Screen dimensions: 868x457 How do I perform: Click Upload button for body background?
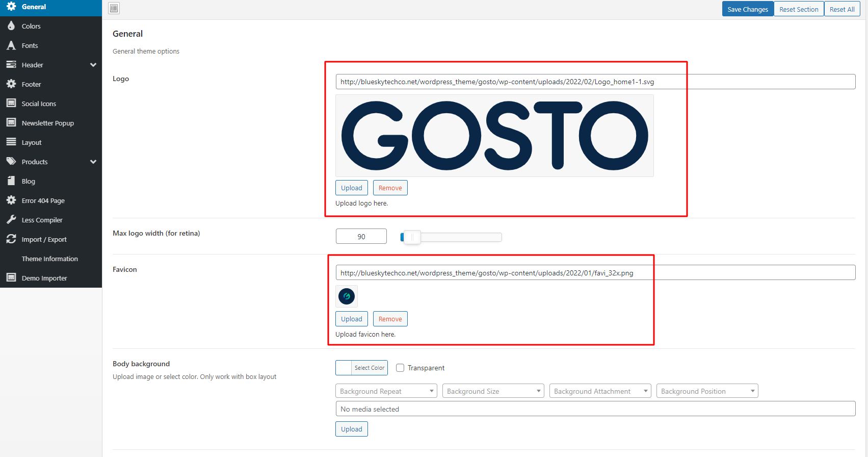[x=352, y=429]
